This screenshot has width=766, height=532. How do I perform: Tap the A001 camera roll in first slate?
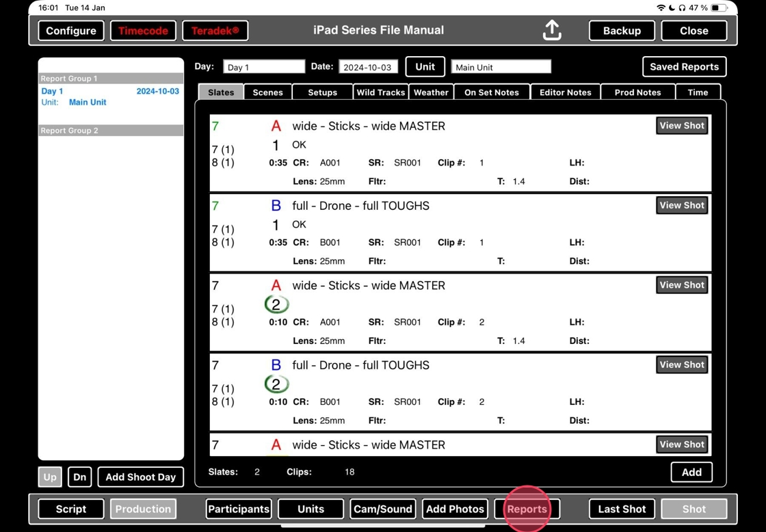coord(330,163)
